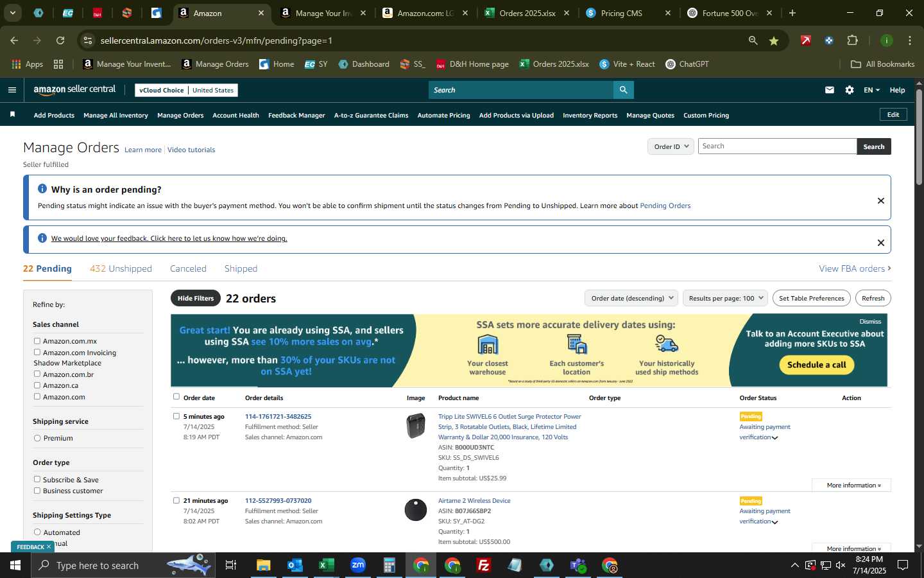
Task: Expand Awaiting payment verification for Airtame order
Action: pyautogui.click(x=774, y=522)
